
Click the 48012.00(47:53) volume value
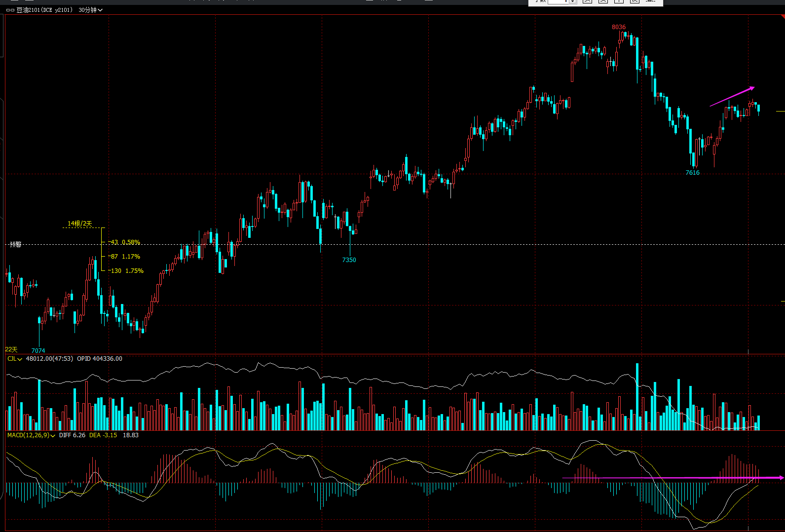[49, 359]
